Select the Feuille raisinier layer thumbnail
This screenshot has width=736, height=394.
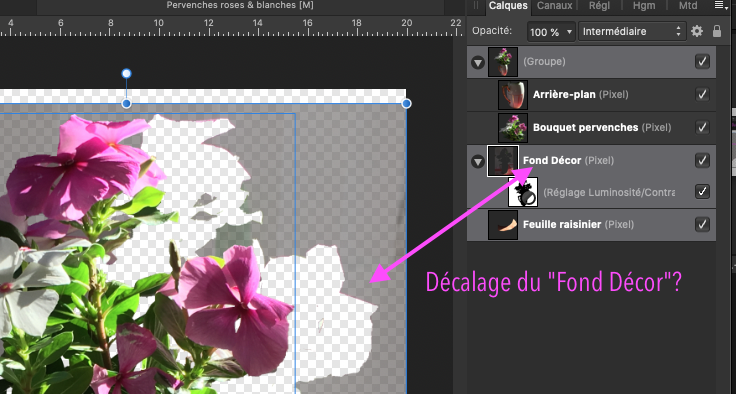(503, 224)
